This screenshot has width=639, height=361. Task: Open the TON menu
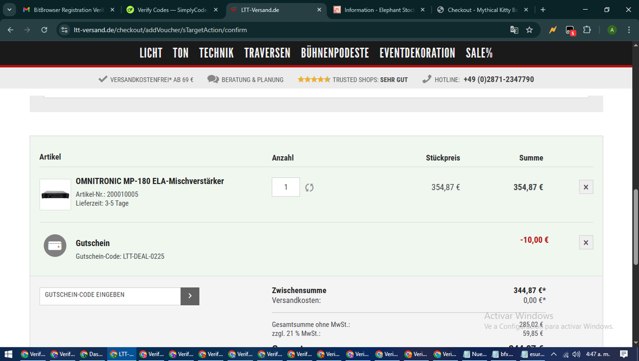[181, 53]
